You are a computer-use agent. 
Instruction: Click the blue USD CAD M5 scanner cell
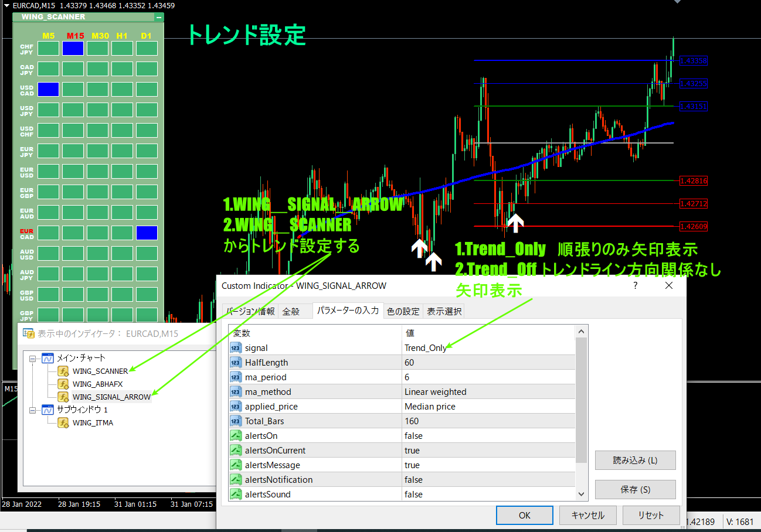click(49, 89)
